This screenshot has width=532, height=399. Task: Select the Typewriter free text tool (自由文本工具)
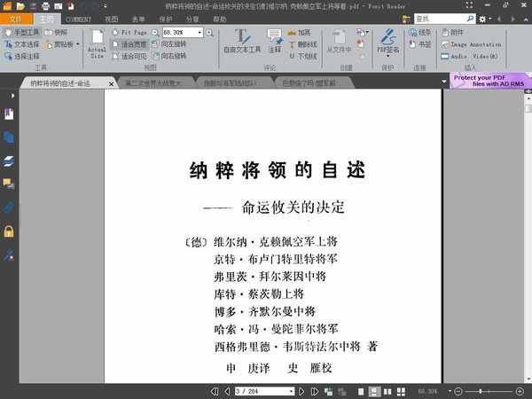coord(242,42)
